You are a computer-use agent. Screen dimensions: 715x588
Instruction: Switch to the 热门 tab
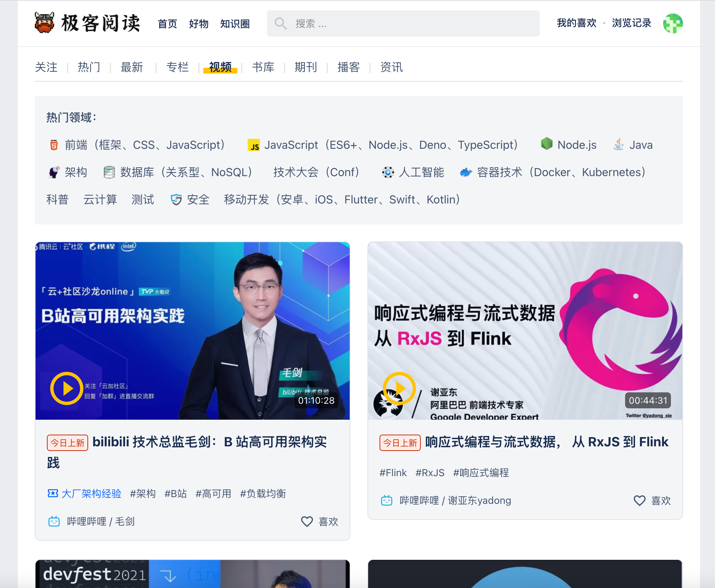(x=89, y=67)
